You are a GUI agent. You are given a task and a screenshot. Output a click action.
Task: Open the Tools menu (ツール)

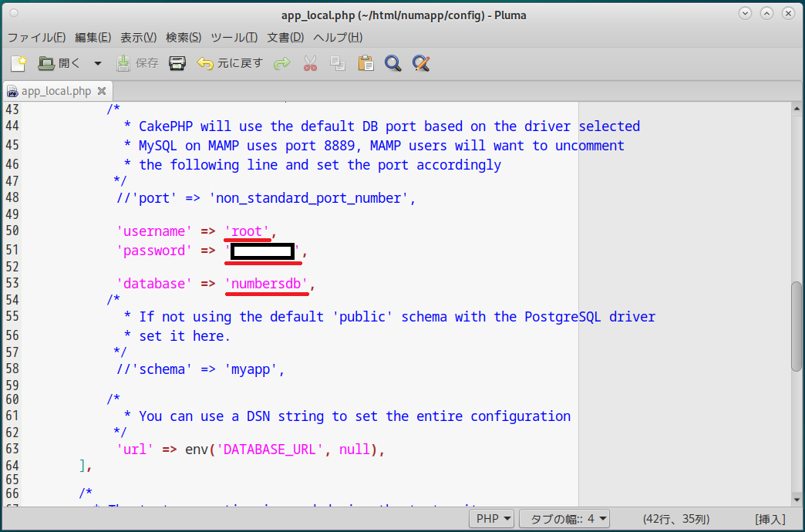coord(234,37)
